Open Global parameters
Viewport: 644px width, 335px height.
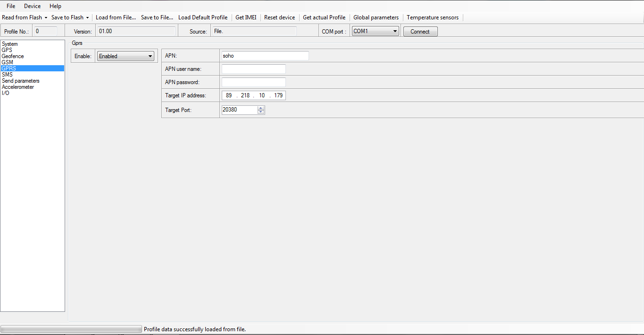[x=376, y=17]
